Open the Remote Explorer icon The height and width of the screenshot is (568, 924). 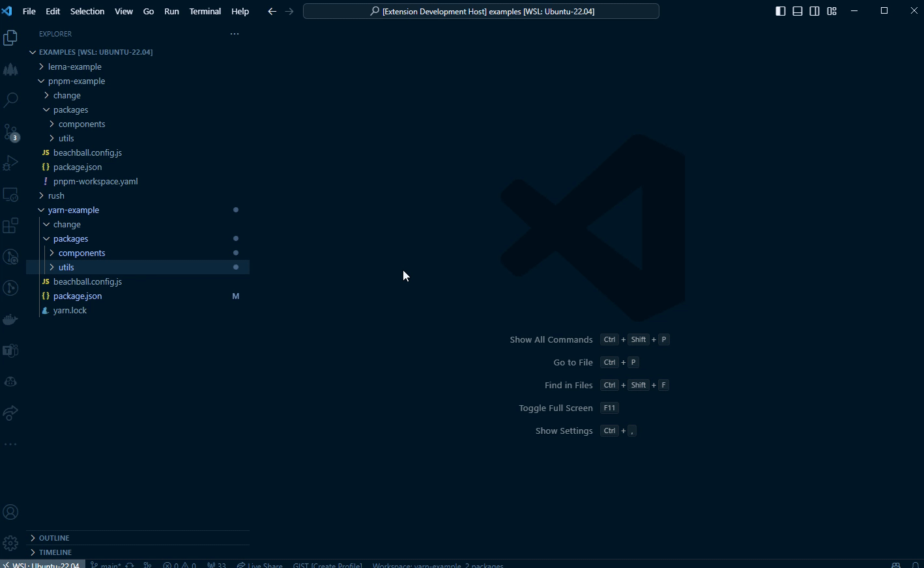tap(10, 195)
